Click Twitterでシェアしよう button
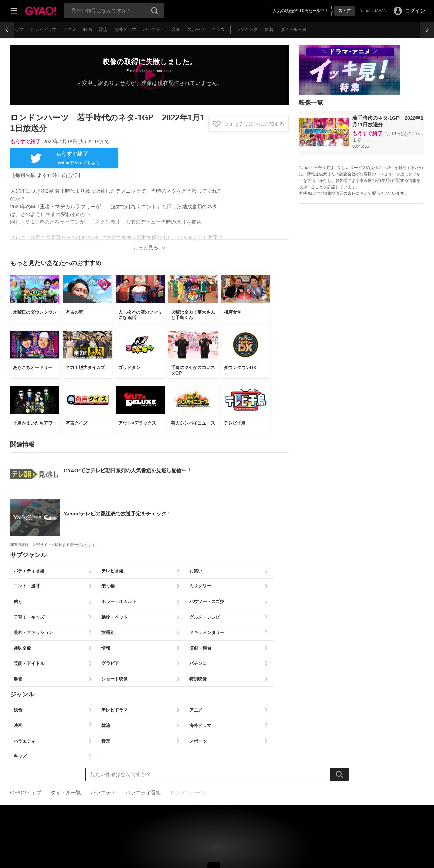The width and height of the screenshot is (434, 868). pyautogui.click(x=64, y=158)
